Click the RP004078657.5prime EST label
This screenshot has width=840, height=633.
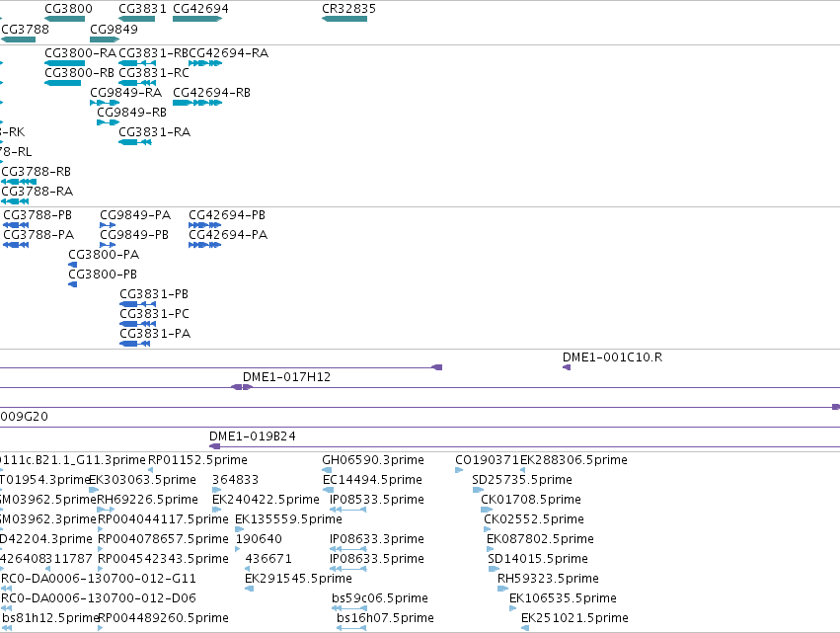tap(163, 539)
